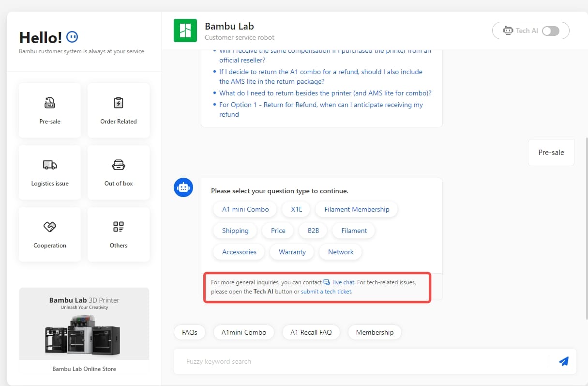
Task: Click the Bambu Lab header title
Action: tap(229, 26)
